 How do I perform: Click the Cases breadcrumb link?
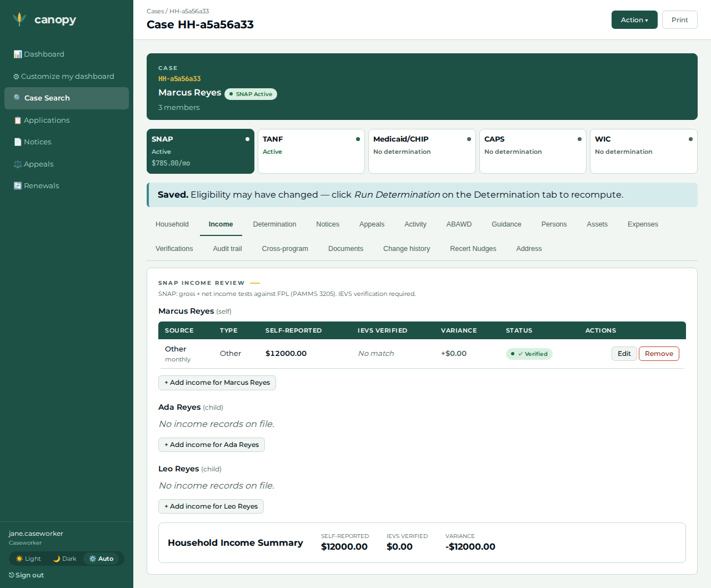[155, 11]
